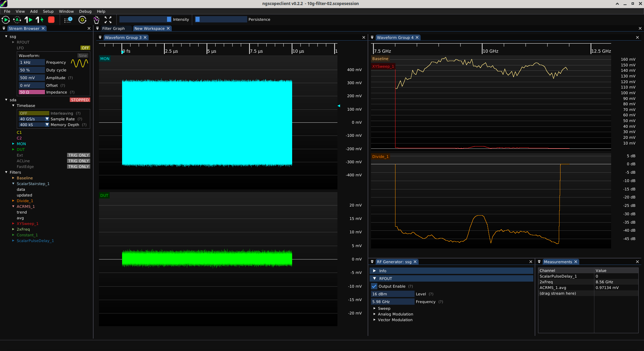This screenshot has width=644, height=351.
Task: Open the Debug menu
Action: point(85,11)
